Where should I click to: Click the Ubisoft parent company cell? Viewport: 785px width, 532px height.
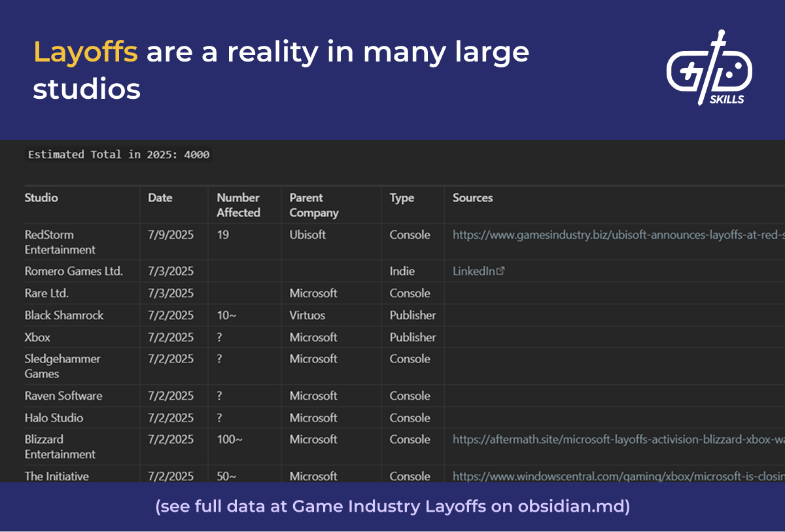click(x=307, y=235)
